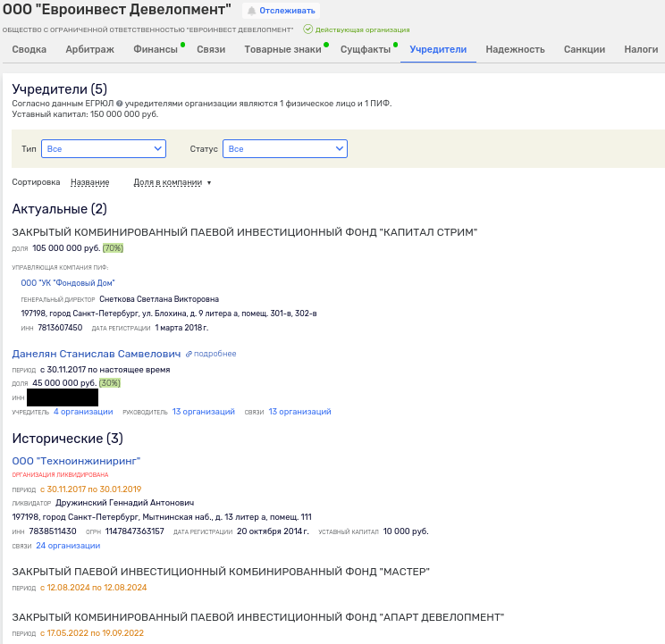The width and height of the screenshot is (665, 644).
Task: Click the question mark icon near ЕГРЮЛ
Action: click(119, 104)
